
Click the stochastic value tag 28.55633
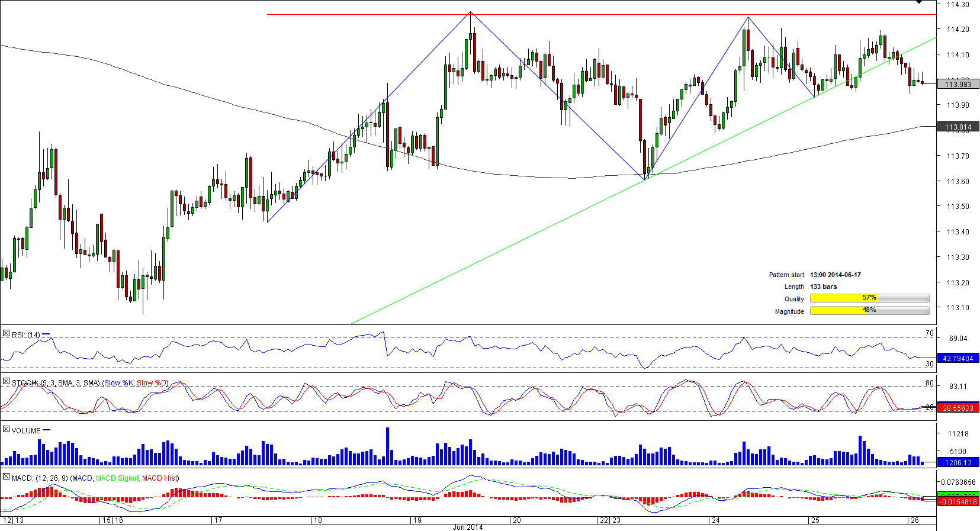pyautogui.click(x=957, y=408)
